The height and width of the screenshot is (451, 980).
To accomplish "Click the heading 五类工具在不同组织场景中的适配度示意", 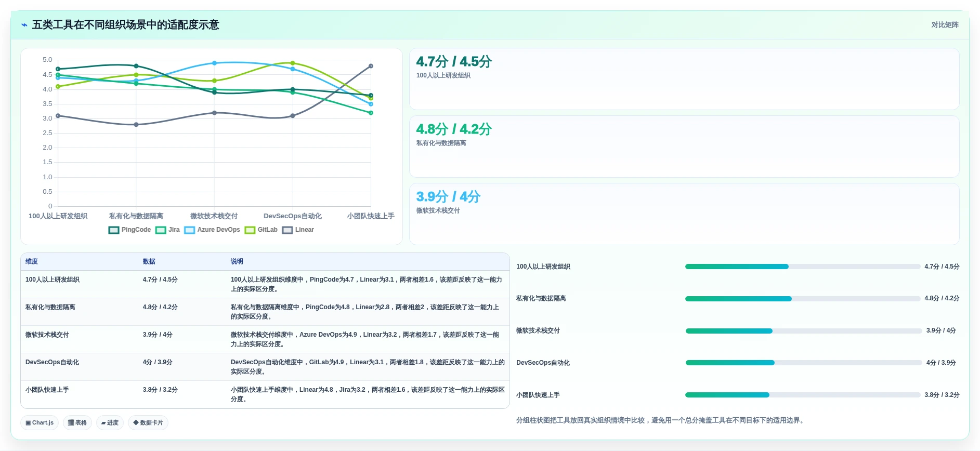I will pos(126,25).
